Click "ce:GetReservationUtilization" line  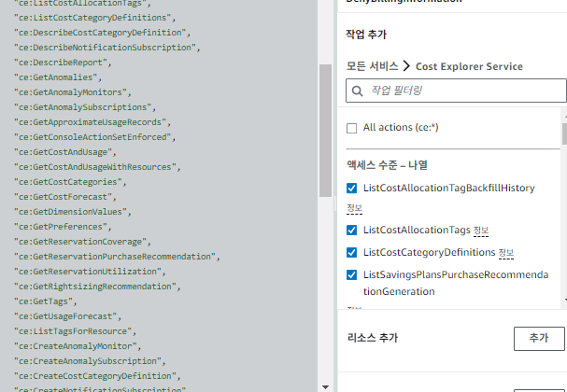(90, 272)
